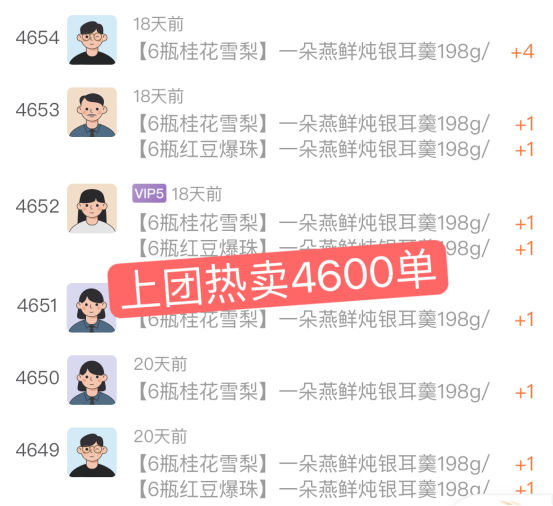Click +1 quantity of 桂花雪梨 in order 4649
Image resolution: width=553 pixels, height=506 pixels.
coord(524,464)
